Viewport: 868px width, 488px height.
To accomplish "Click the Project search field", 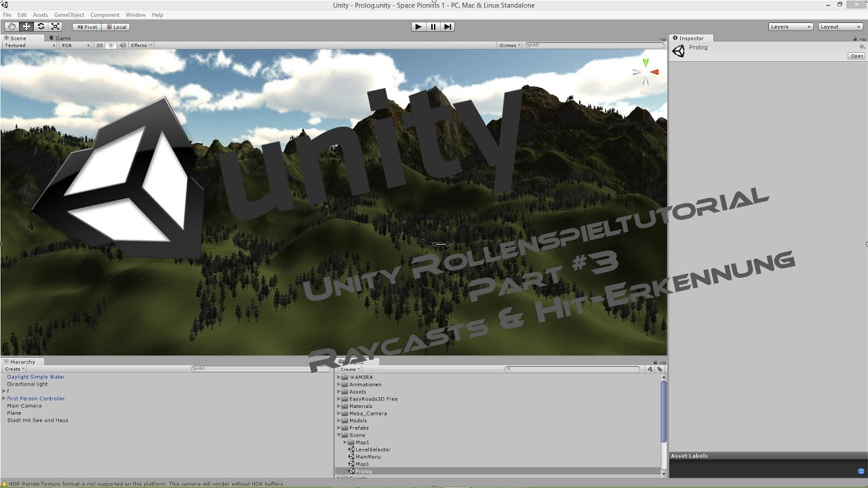I will tap(573, 369).
